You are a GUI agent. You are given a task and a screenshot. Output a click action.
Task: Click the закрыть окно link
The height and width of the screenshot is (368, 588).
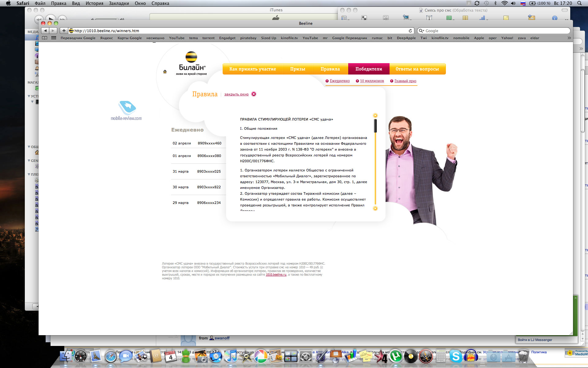click(236, 94)
